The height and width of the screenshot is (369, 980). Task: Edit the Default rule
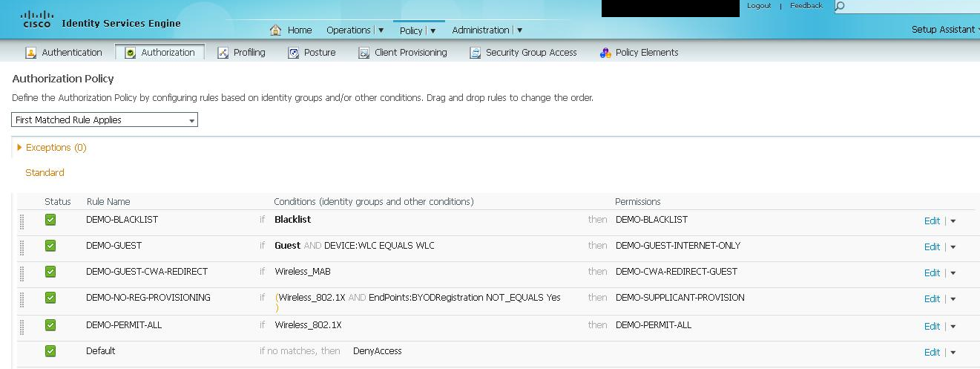coord(932,353)
